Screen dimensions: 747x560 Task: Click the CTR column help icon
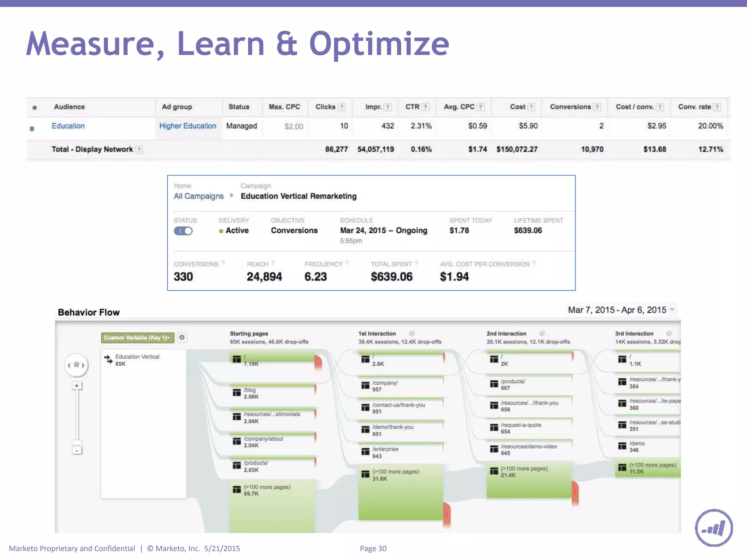[x=425, y=107]
